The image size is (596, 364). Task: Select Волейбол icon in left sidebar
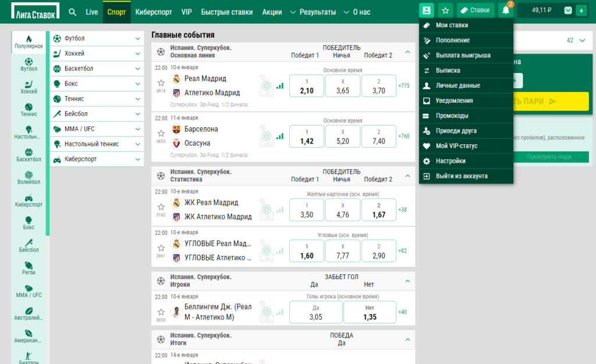point(29,177)
